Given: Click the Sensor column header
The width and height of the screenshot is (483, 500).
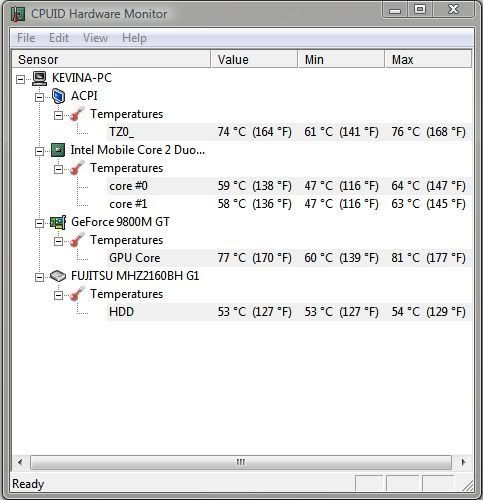Looking at the screenshot, I should (x=111, y=60).
